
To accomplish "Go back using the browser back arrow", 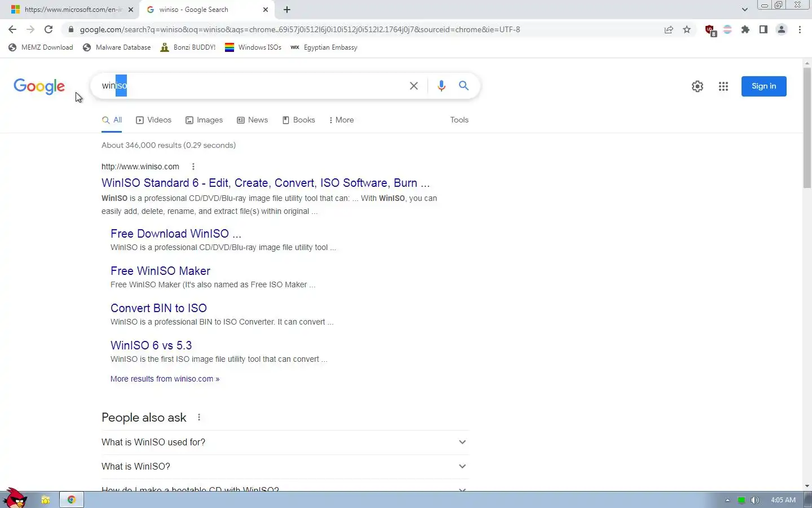I will pyautogui.click(x=12, y=29).
